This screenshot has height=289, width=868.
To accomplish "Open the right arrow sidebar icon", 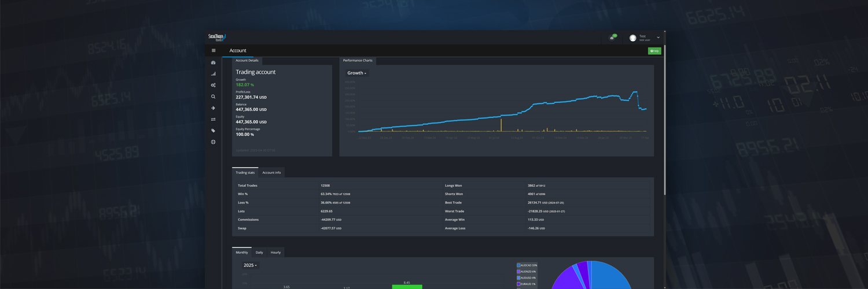I will point(214,108).
